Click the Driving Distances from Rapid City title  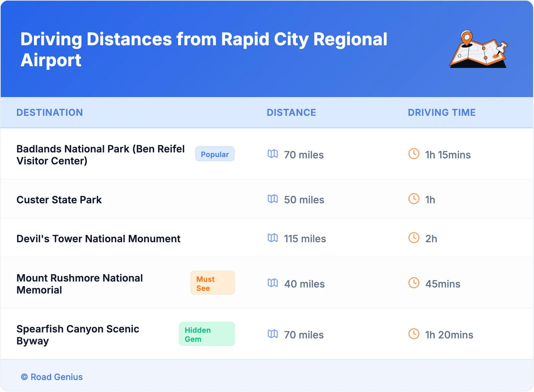pyautogui.click(x=204, y=50)
